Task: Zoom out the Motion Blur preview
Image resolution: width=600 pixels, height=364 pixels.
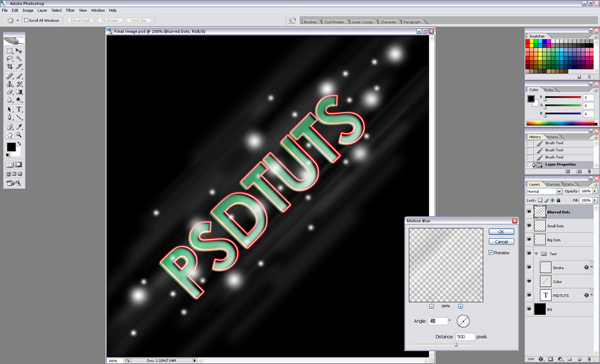Action: [432, 306]
